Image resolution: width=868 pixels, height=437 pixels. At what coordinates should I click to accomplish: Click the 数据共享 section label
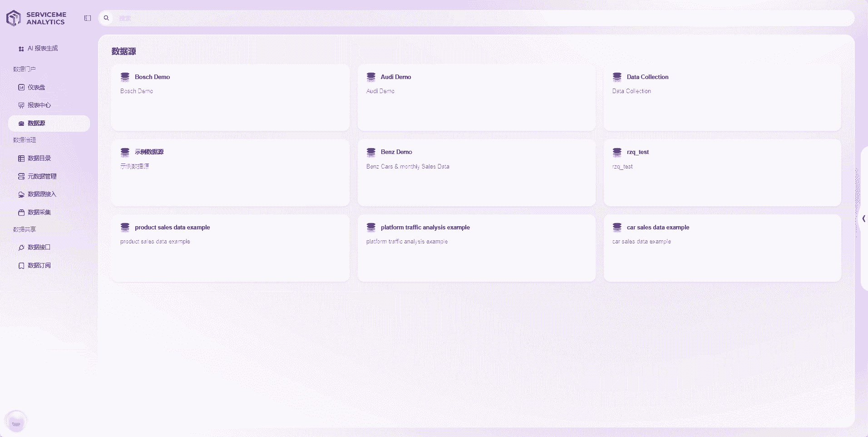pos(25,229)
